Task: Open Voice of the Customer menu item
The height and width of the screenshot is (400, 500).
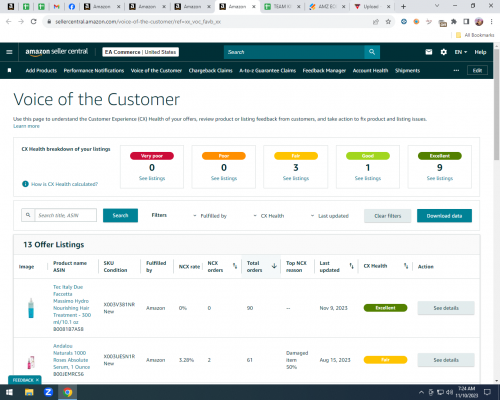Action: 156,70
